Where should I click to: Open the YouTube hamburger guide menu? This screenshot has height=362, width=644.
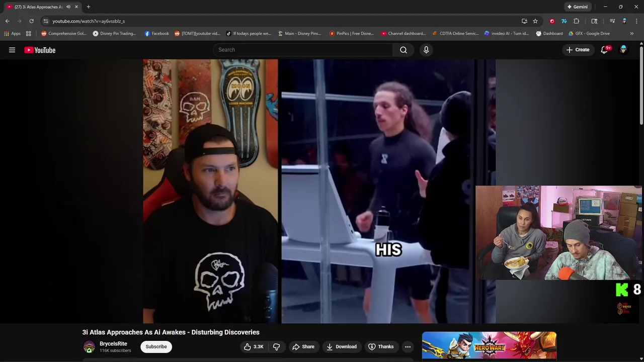pos(12,50)
